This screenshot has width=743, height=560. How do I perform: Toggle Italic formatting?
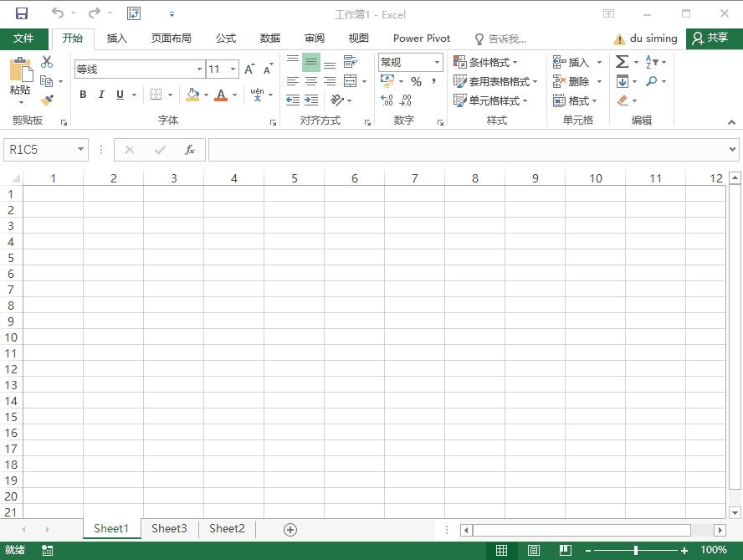101,95
